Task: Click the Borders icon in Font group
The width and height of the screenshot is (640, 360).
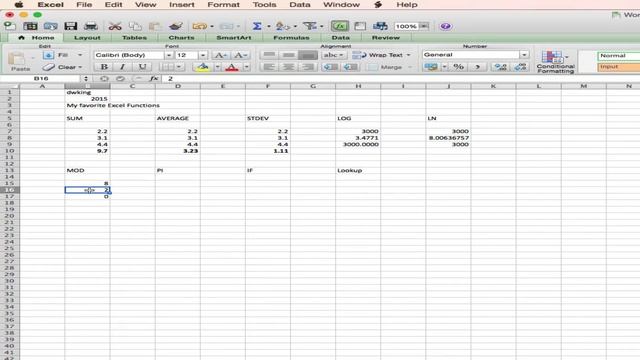Action: (167, 67)
